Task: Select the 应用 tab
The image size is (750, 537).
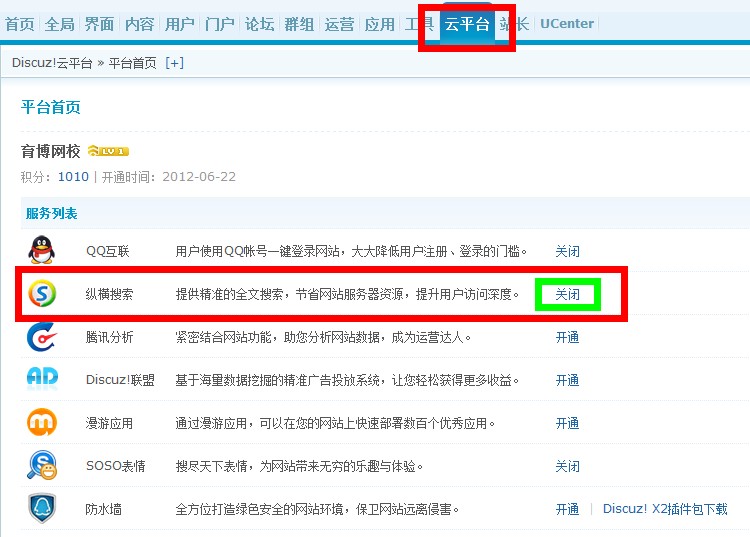Action: coord(379,23)
